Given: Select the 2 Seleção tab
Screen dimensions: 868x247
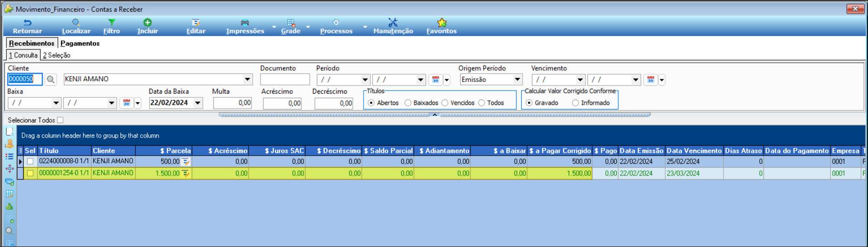Looking at the screenshot, I should tap(57, 55).
